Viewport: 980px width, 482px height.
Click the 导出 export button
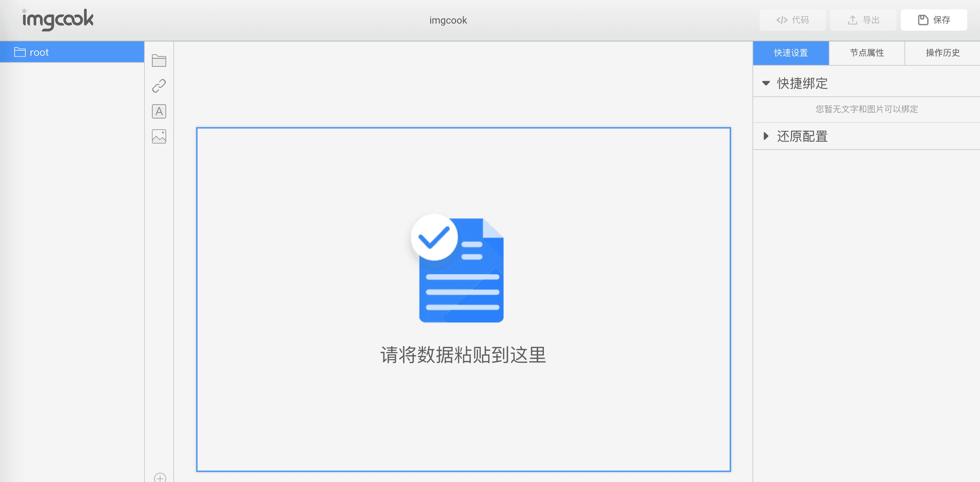(863, 20)
